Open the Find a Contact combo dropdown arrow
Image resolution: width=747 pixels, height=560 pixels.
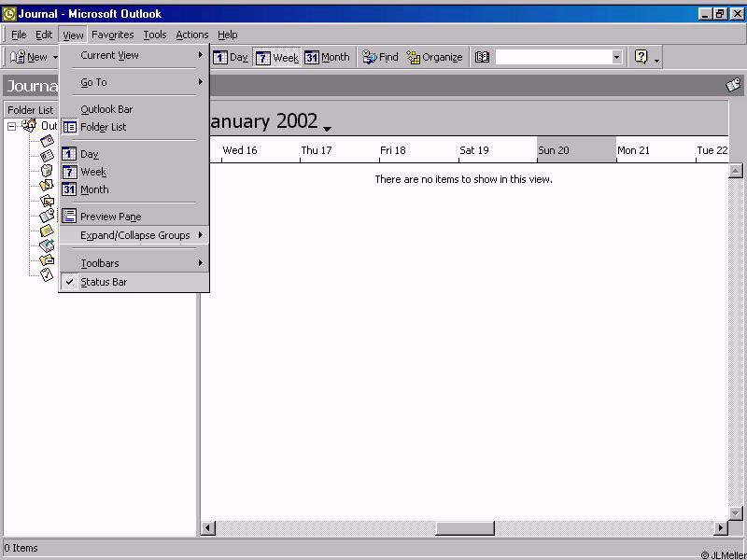click(616, 58)
